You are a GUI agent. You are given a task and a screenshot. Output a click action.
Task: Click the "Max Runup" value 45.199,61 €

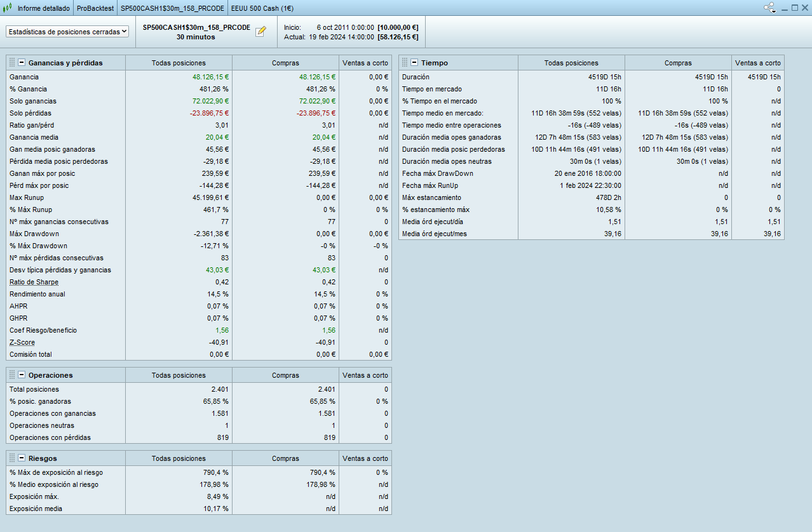tap(210, 197)
